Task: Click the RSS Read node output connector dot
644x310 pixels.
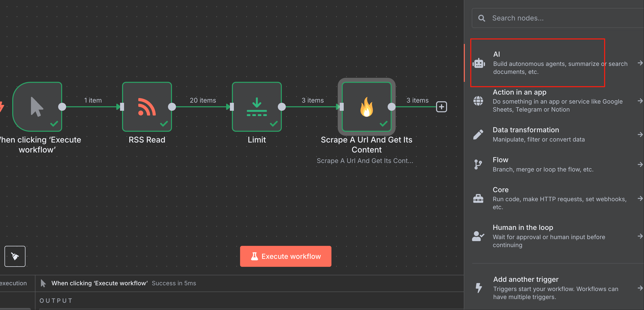Action: [172, 107]
